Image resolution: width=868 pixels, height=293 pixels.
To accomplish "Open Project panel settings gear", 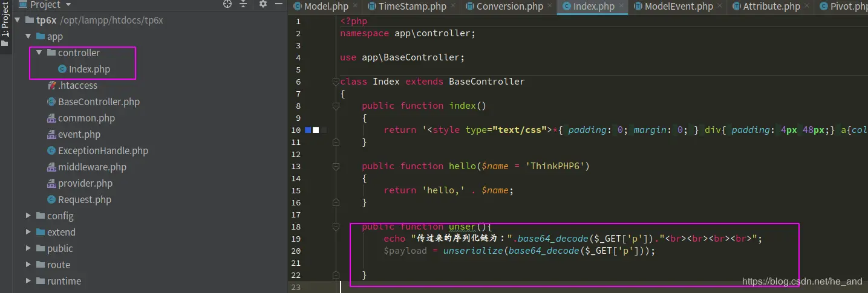I will pos(263,4).
